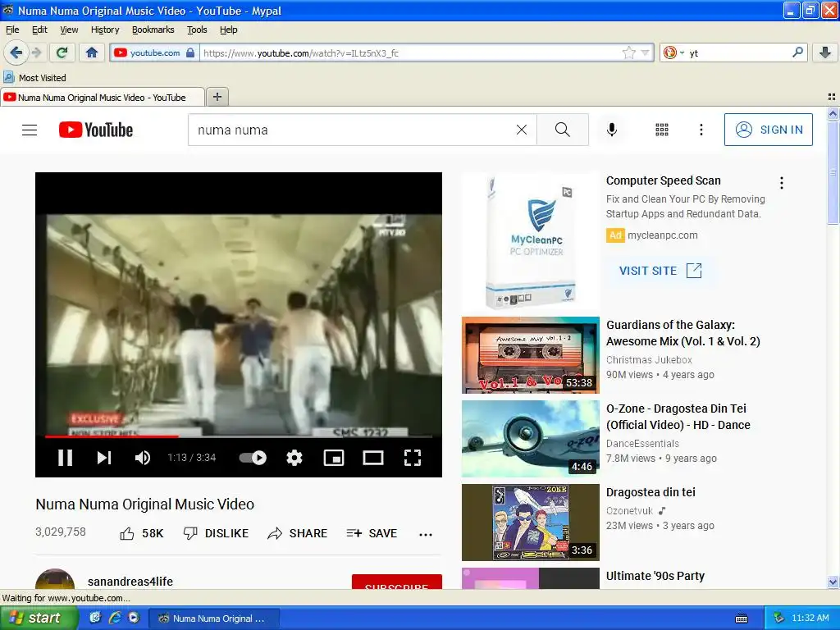Launch Internet Explorer from quick launch

tap(115, 618)
